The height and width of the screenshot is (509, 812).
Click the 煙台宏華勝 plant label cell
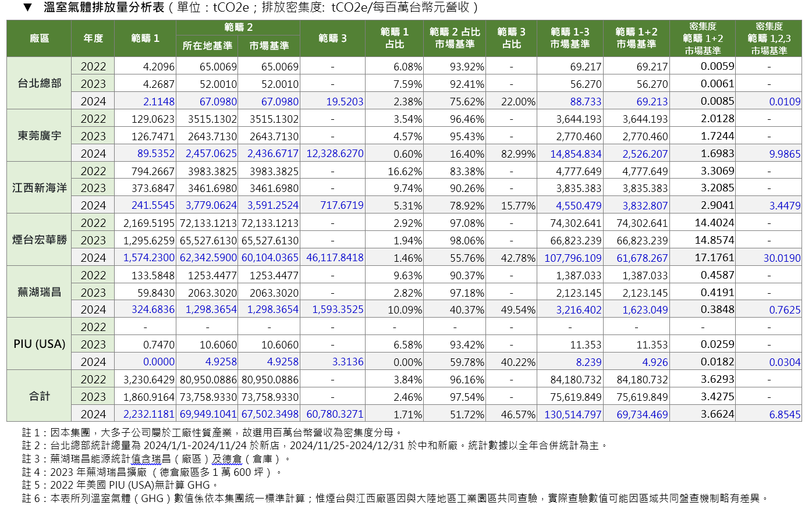pos(39,240)
